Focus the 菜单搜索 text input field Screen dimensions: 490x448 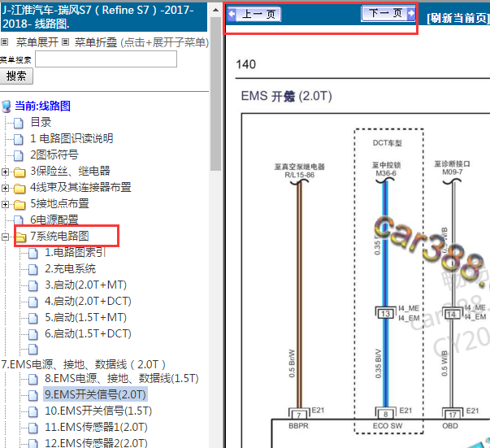click(x=106, y=59)
